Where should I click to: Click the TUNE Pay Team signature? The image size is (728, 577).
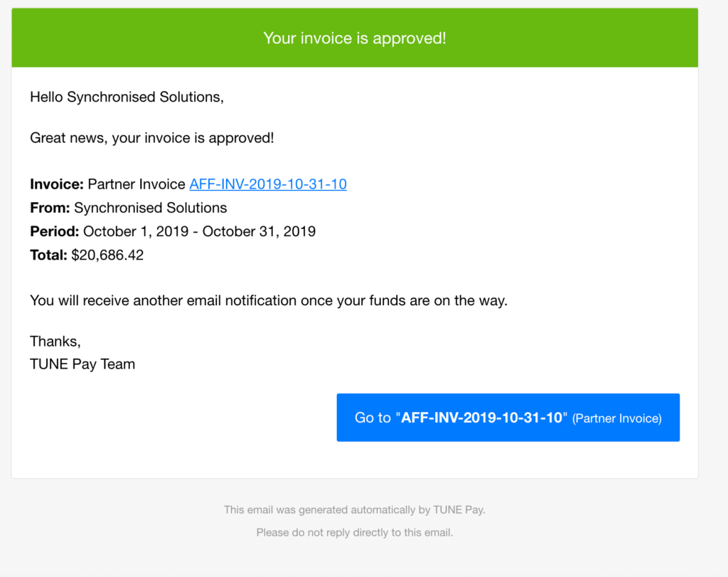pyautogui.click(x=82, y=364)
